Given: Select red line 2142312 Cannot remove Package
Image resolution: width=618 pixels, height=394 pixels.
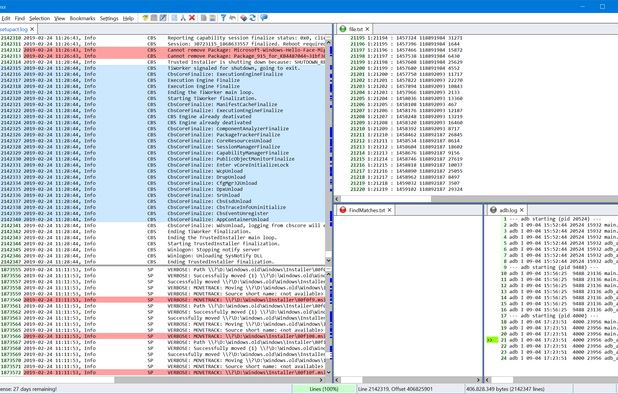Looking at the screenshot, I should [x=163, y=50].
